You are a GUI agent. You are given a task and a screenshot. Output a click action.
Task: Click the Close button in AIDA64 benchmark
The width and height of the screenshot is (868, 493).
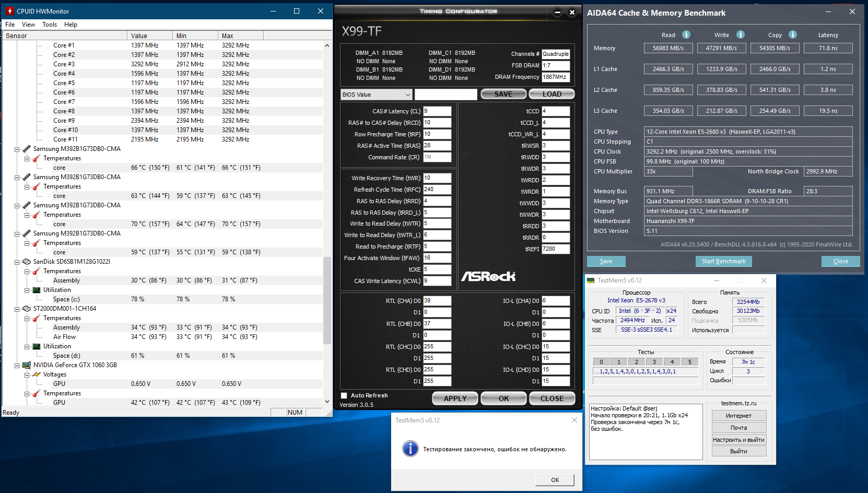pos(840,261)
